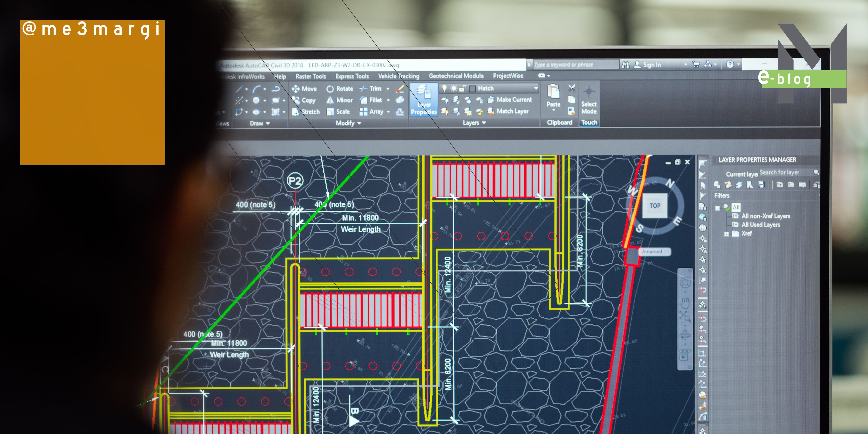The image size is (868, 434).
Task: Select the Arc draw tool
Action: (257, 89)
